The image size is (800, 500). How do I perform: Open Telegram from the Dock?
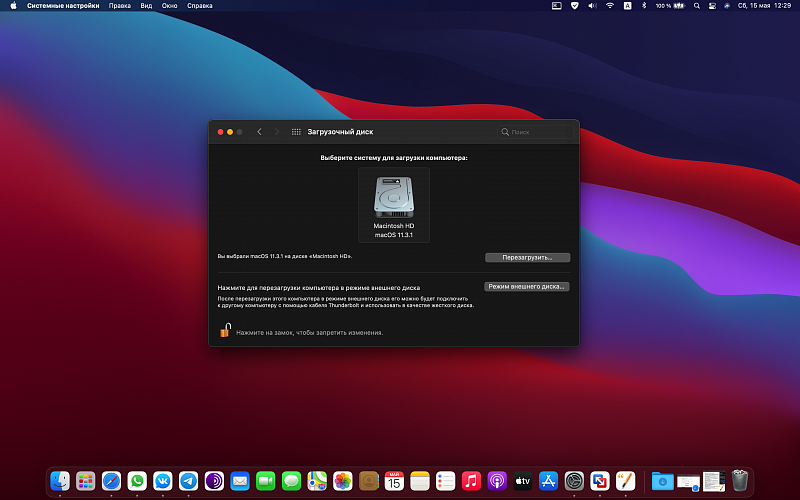coord(188,481)
